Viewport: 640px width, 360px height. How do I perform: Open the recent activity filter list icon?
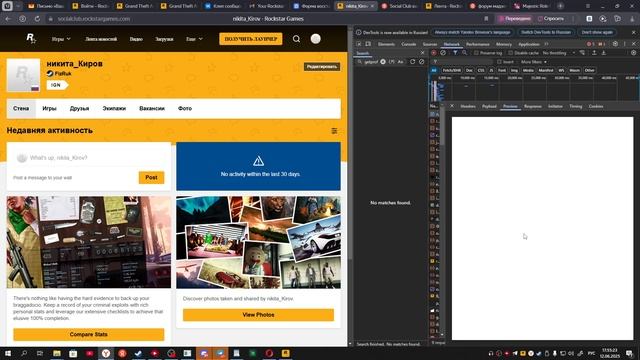coord(334,131)
